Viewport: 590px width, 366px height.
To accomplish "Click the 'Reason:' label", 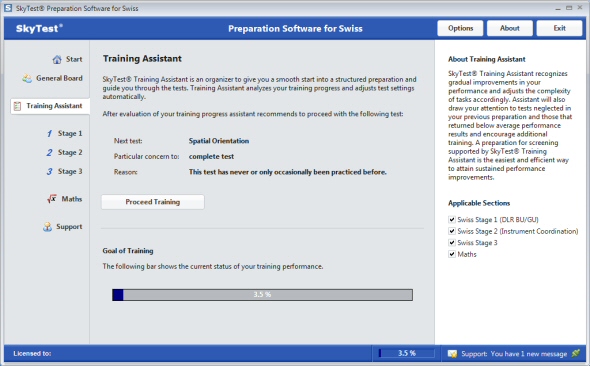I will tap(126, 172).
